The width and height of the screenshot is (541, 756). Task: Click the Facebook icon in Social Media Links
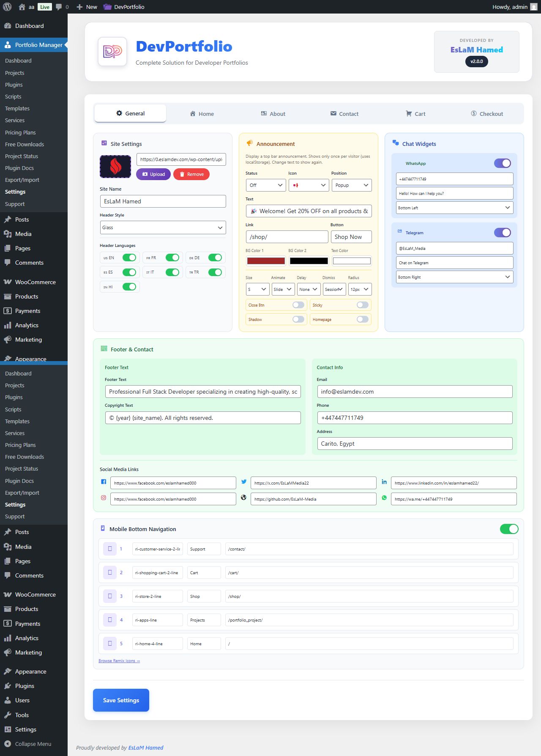(x=104, y=482)
